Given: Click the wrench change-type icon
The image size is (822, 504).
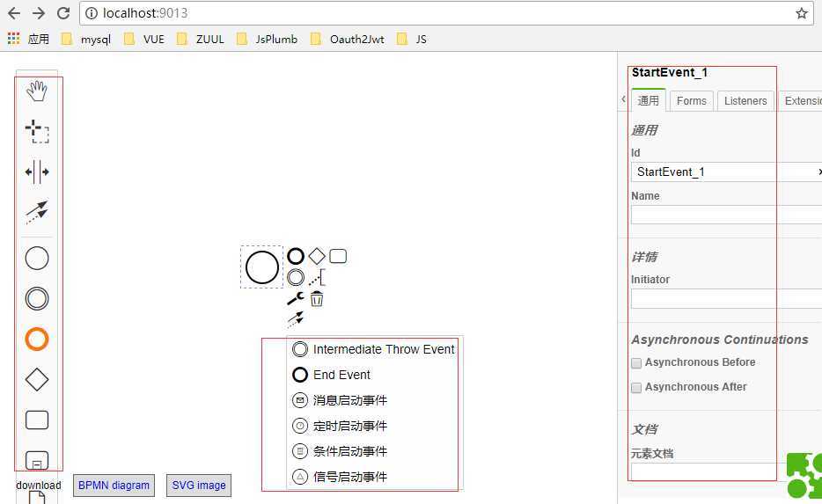Looking at the screenshot, I should pos(295,299).
